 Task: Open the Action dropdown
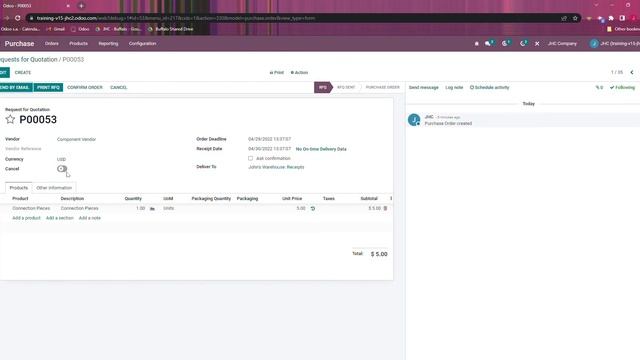point(299,72)
